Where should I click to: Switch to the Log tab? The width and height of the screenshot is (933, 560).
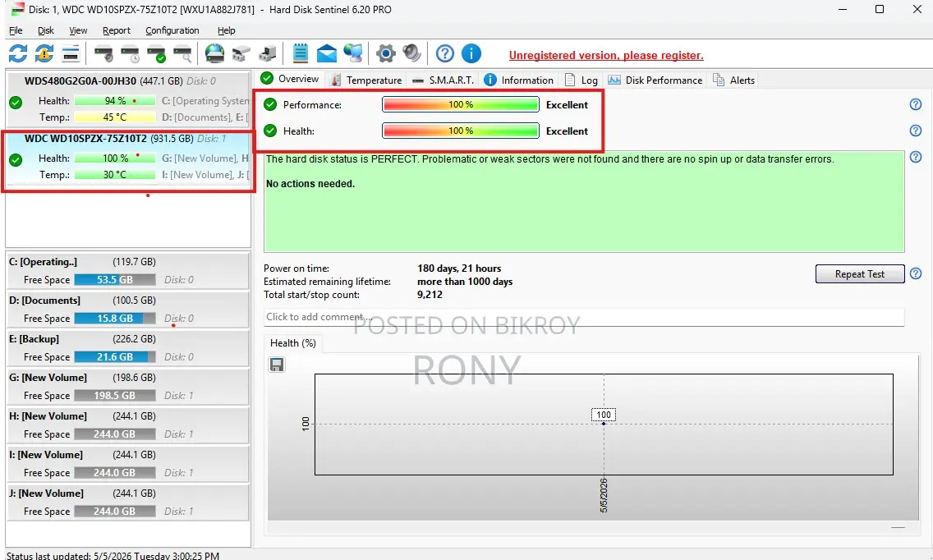pos(581,80)
